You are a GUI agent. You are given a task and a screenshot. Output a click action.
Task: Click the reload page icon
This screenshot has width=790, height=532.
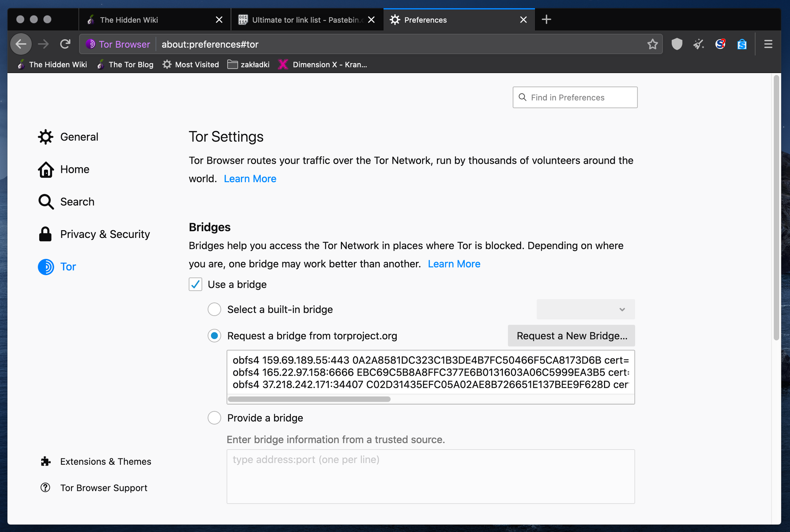click(65, 44)
